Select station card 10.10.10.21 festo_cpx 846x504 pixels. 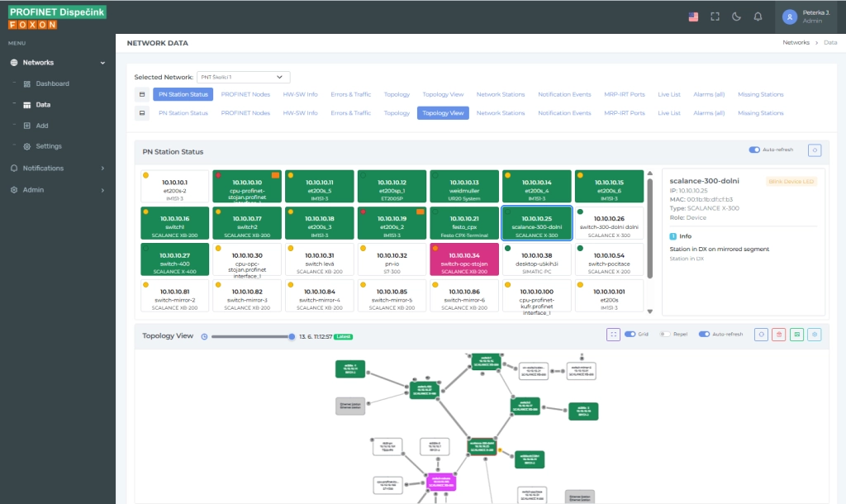tap(464, 223)
